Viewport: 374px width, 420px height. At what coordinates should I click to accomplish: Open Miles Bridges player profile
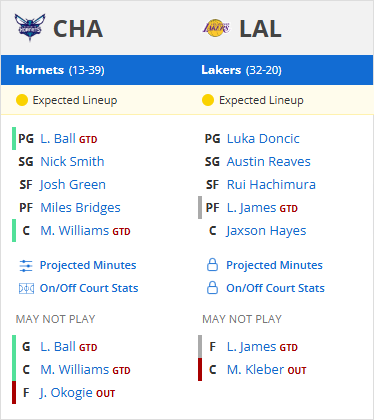[x=80, y=208]
